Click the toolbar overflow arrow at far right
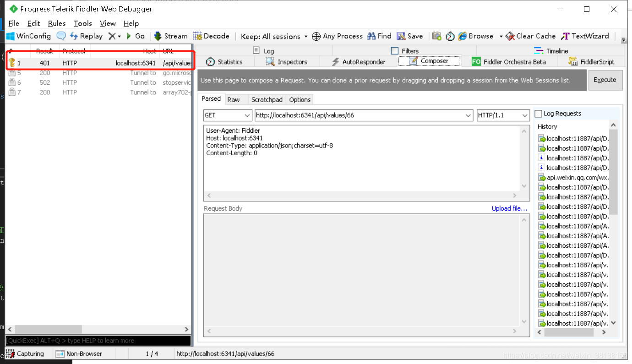Screen dimensions: 632x364 (x=623, y=40)
